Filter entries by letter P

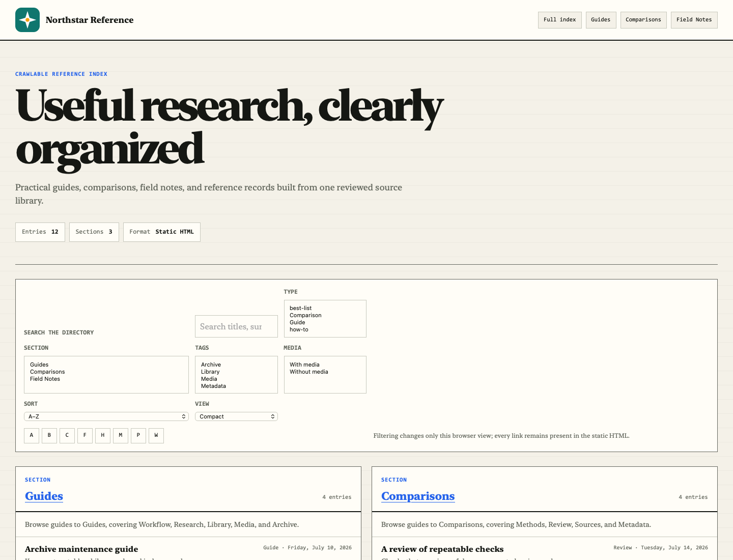[138, 435]
